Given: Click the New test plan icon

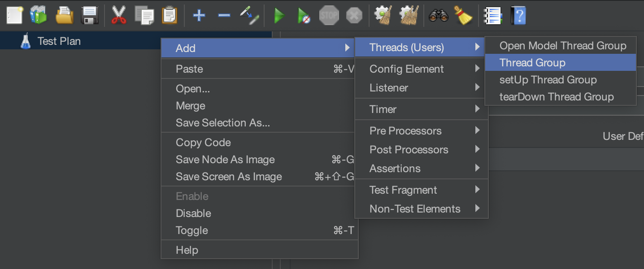Looking at the screenshot, I should tap(14, 16).
